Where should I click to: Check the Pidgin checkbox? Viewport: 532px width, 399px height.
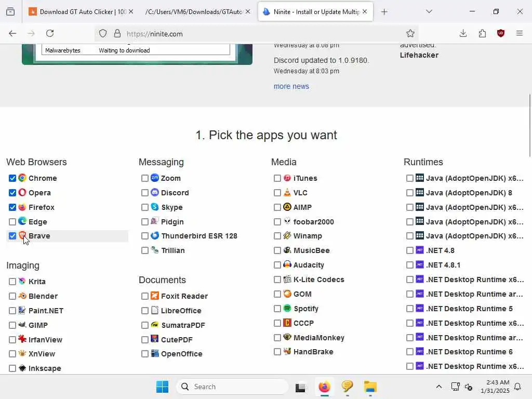145,221
